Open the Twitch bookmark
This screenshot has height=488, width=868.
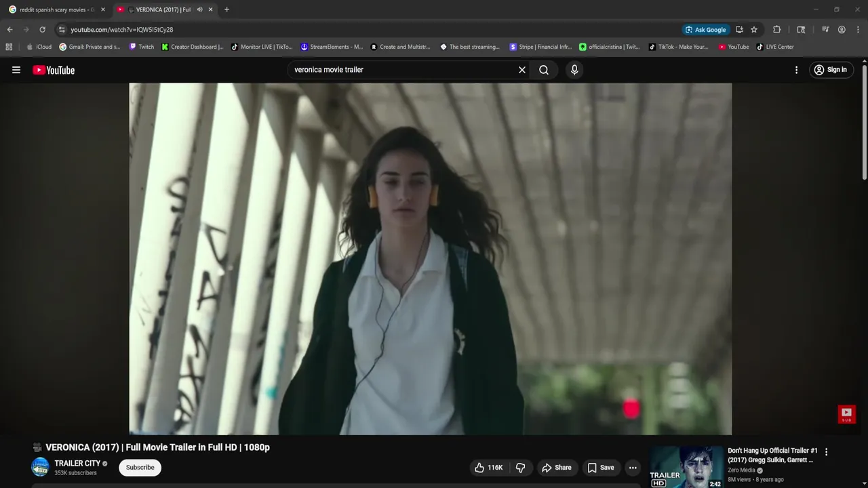click(x=142, y=47)
